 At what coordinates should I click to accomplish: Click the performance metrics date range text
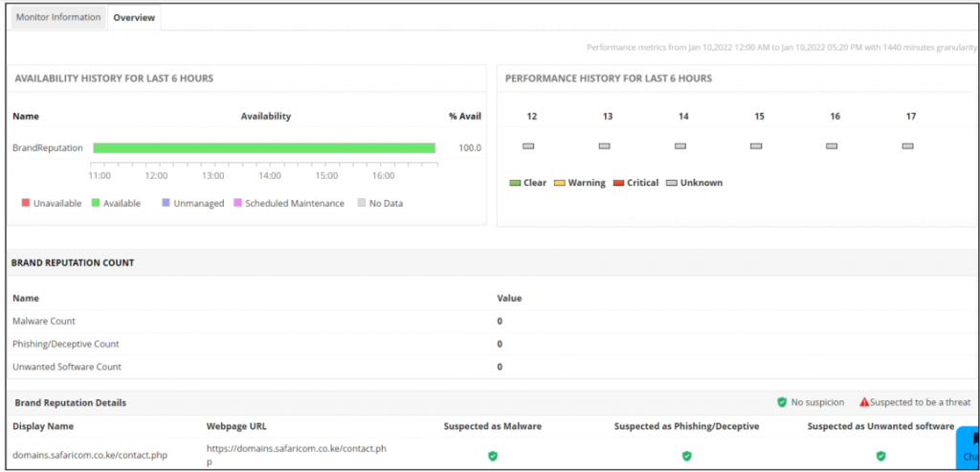(x=782, y=48)
